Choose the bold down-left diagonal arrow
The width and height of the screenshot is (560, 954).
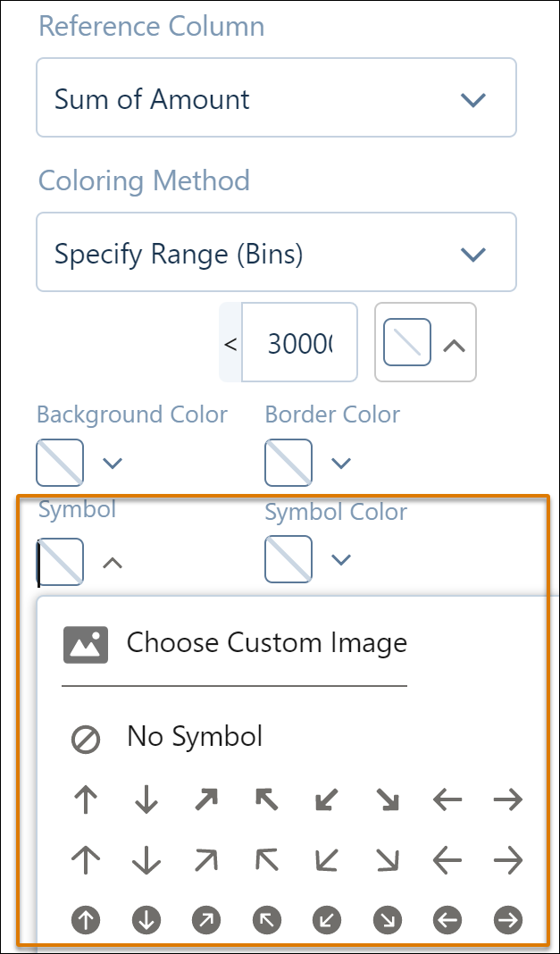pos(327,799)
